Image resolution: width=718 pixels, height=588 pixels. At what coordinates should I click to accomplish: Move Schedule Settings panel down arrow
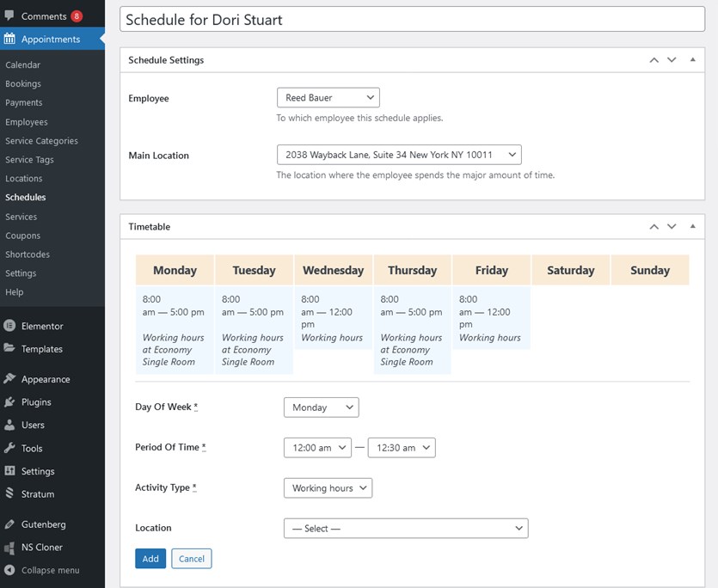[x=672, y=60]
